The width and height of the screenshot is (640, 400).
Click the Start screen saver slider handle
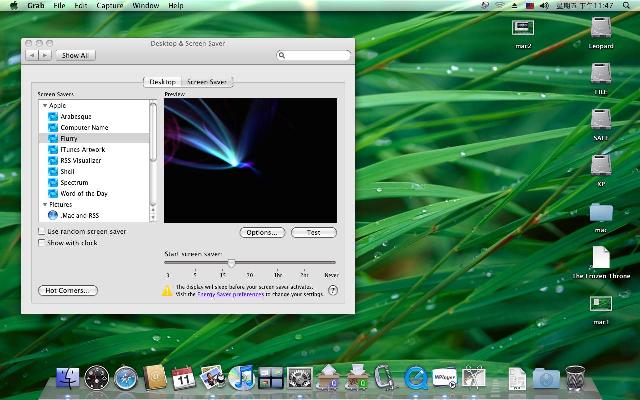point(231,262)
